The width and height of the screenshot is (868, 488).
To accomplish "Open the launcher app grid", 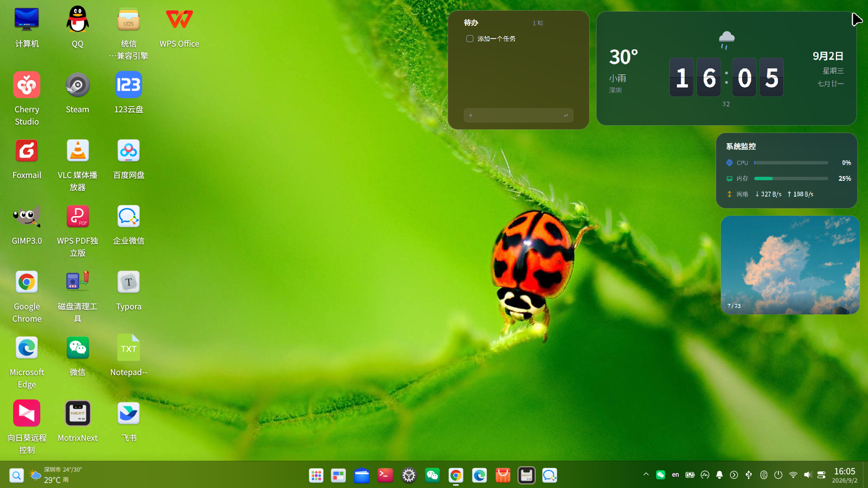I will point(316,475).
